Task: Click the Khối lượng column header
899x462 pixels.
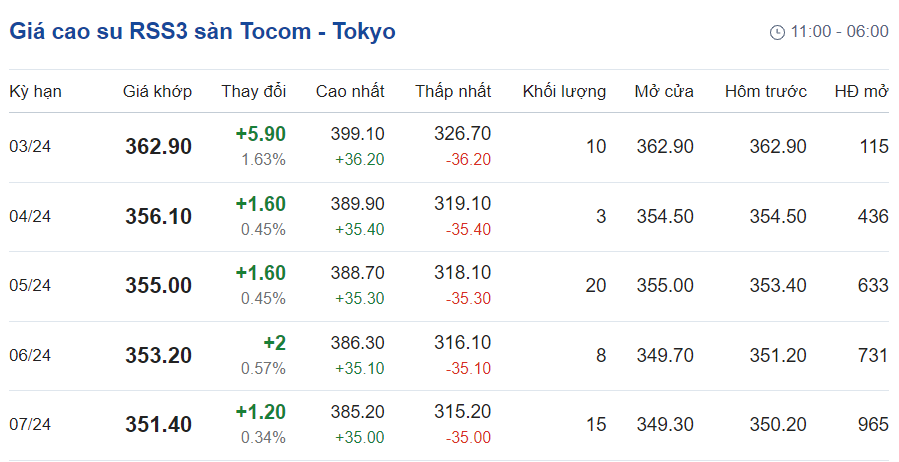Action: tap(564, 92)
